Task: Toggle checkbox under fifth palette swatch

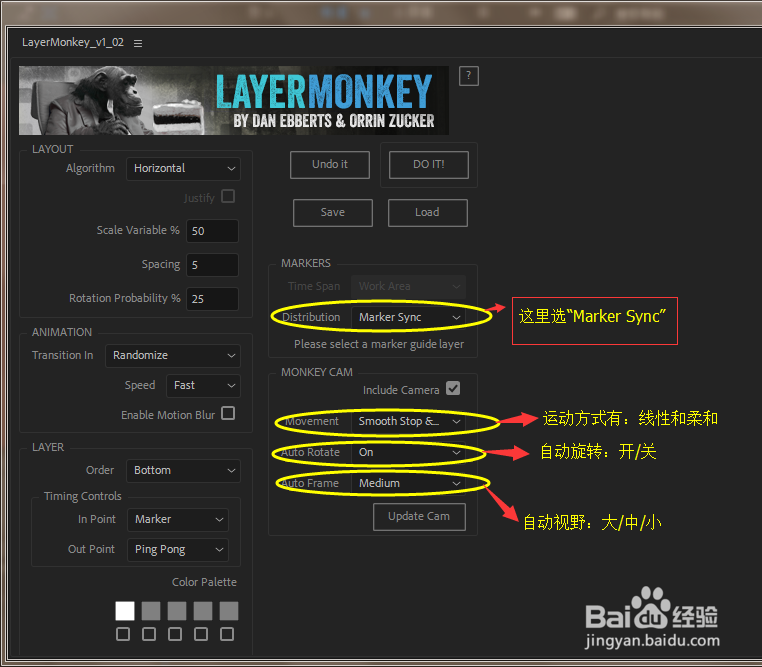Action: (x=227, y=634)
